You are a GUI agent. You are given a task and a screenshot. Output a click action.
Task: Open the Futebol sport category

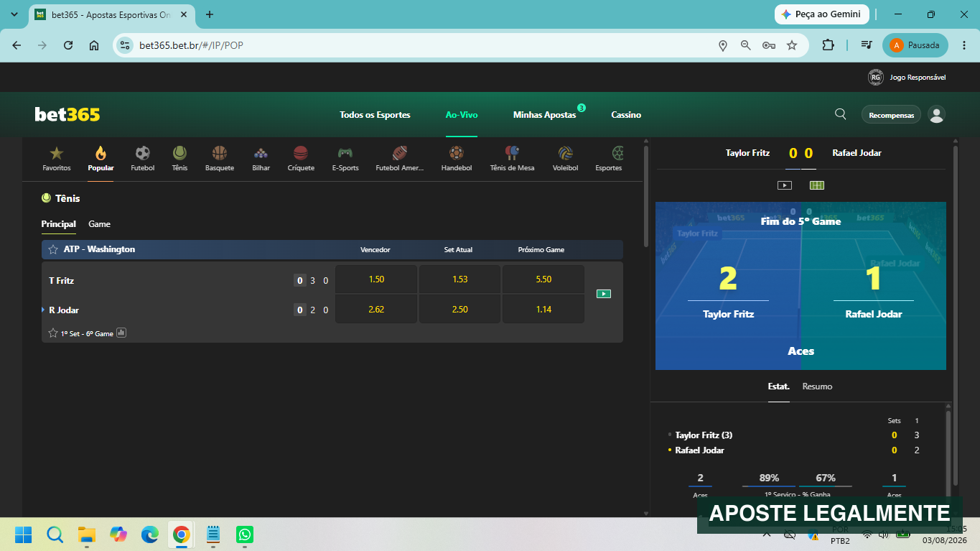click(142, 159)
